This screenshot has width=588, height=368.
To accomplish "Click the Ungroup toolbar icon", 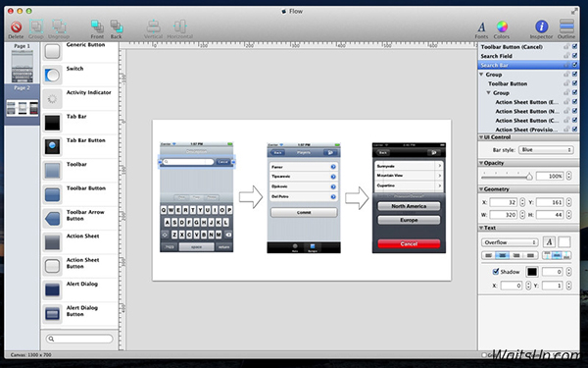I will pyautogui.click(x=59, y=26).
